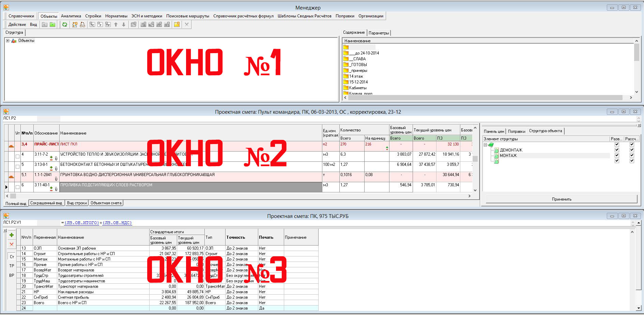
Task: Switch to Справочники section
Action: tap(21, 16)
